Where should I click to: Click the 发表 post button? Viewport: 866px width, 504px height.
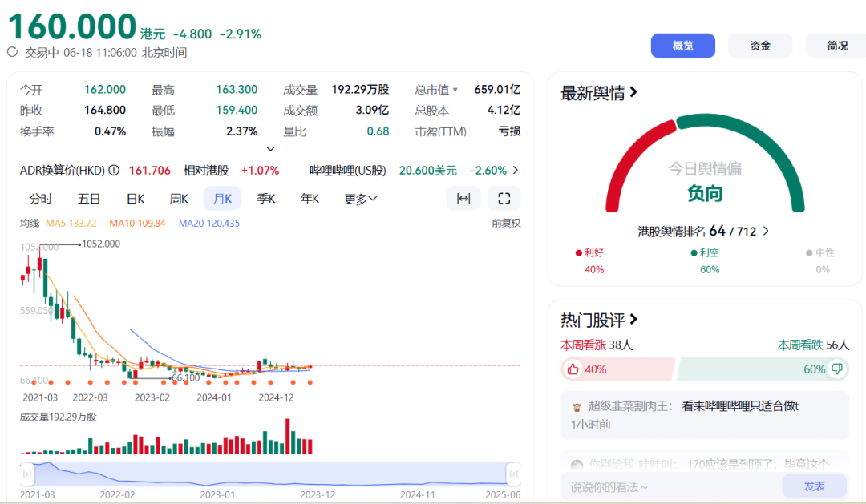814,486
